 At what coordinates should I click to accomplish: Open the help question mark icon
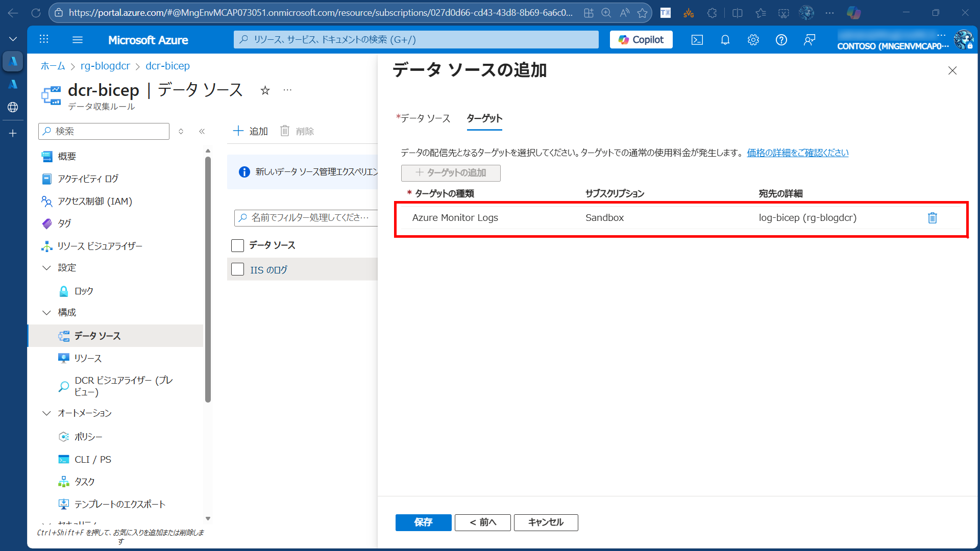781,40
